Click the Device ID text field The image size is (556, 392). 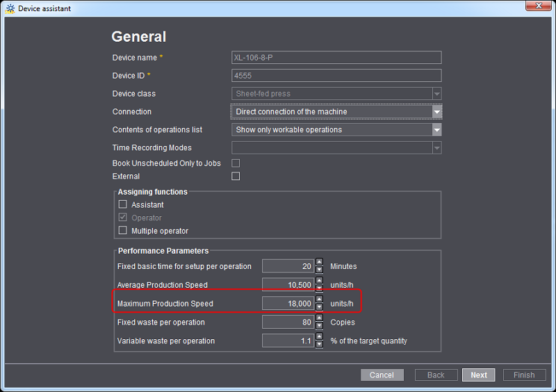336,76
